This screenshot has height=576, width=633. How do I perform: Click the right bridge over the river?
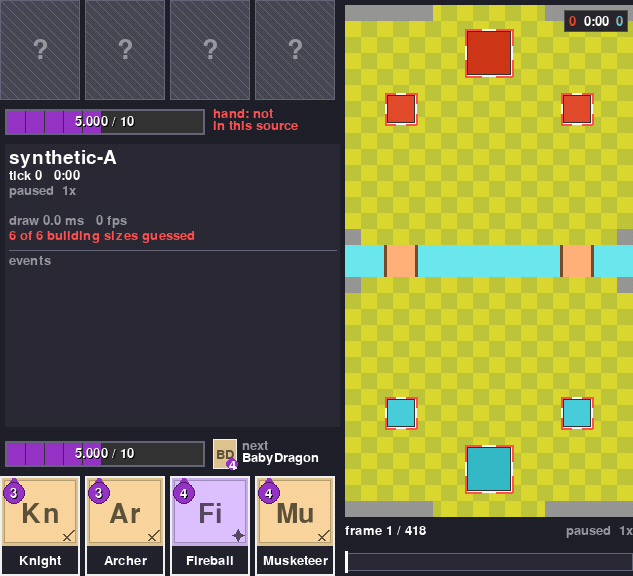point(577,261)
